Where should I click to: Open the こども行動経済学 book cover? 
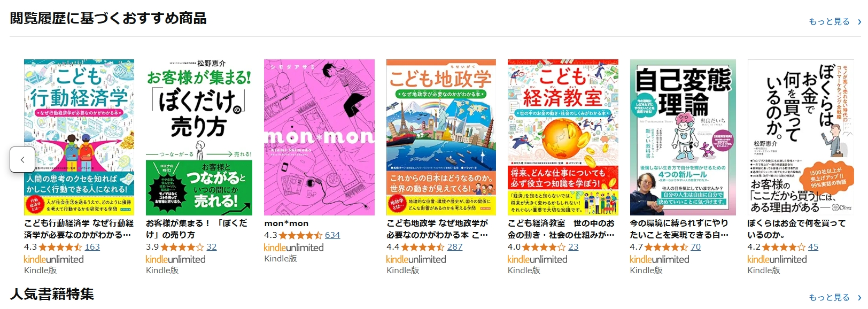pos(79,137)
